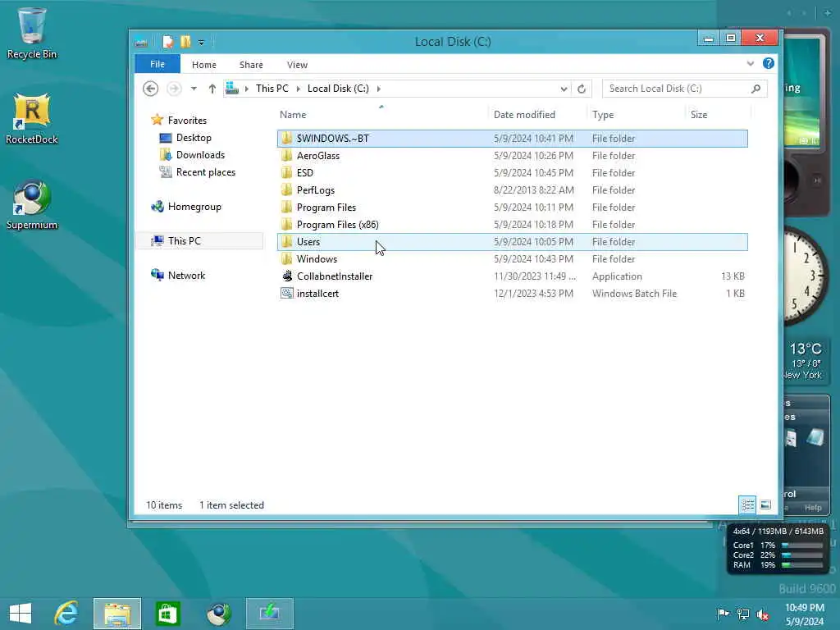Image resolution: width=840 pixels, height=630 pixels.
Task: Sort by the Name column header
Action: coord(382,115)
